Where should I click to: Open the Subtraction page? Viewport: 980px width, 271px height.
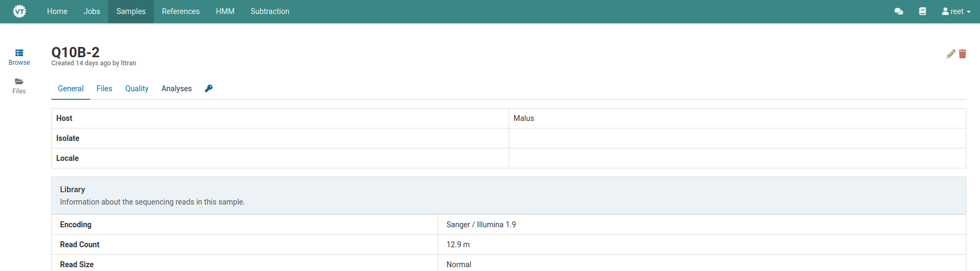(x=270, y=11)
